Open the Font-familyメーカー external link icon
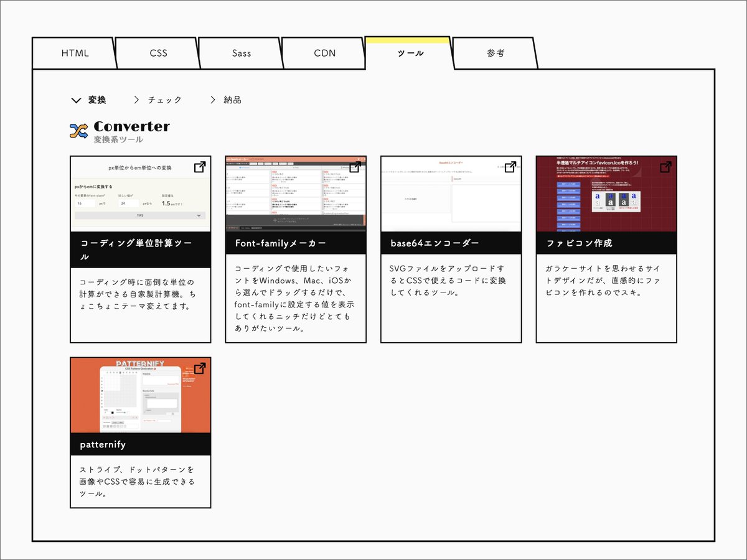Image resolution: width=747 pixels, height=560 pixels. (355, 167)
